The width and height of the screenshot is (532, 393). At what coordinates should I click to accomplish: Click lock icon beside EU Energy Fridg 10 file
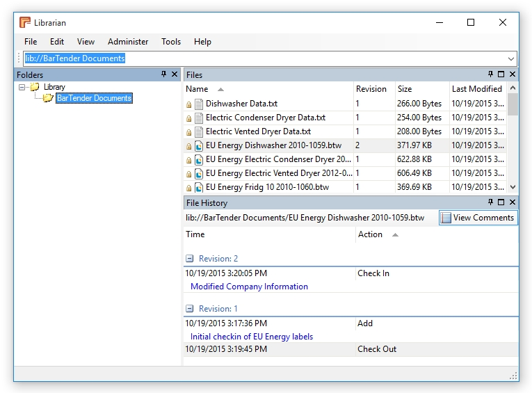189,188
